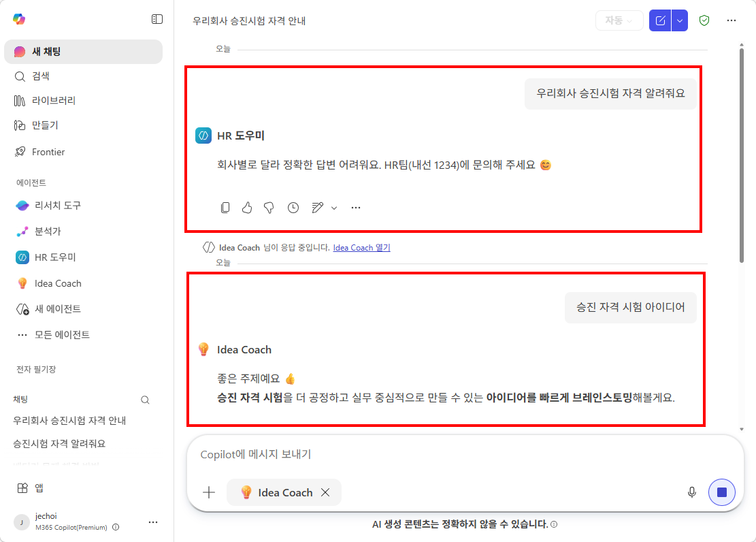Open more options next to jechoi
Viewport: 756px width, 542px height.
(x=153, y=522)
